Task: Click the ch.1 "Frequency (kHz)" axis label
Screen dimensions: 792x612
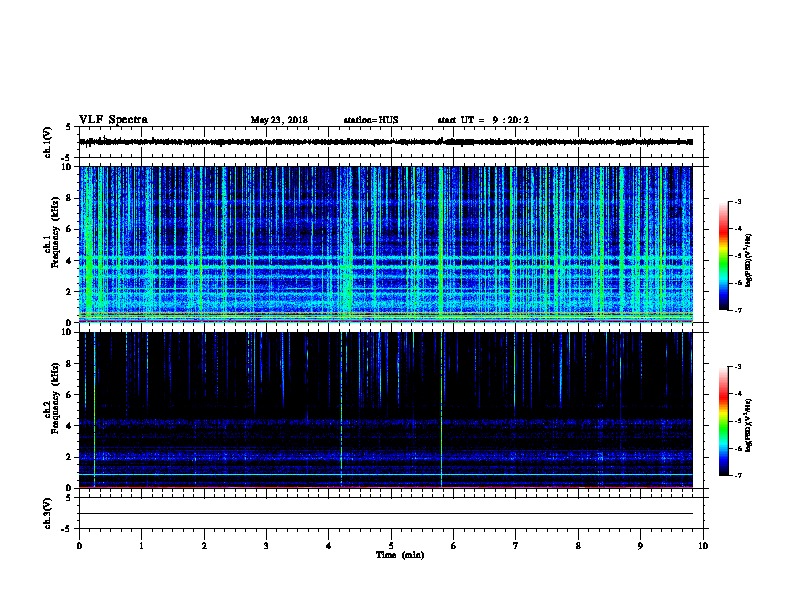Action: point(55,232)
